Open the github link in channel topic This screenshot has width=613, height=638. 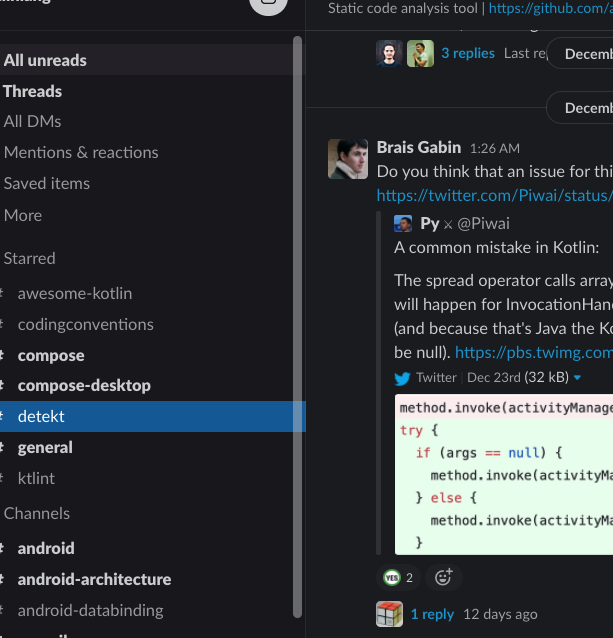551,8
